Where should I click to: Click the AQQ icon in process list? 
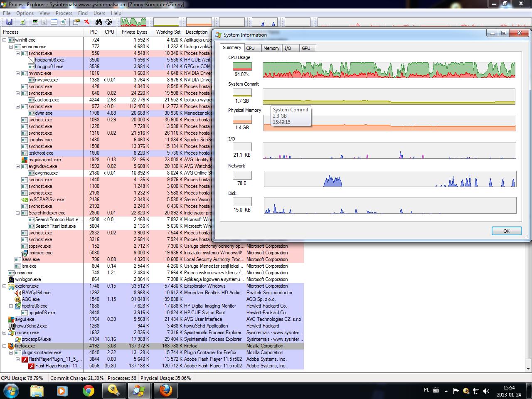pyautogui.click(x=18, y=299)
